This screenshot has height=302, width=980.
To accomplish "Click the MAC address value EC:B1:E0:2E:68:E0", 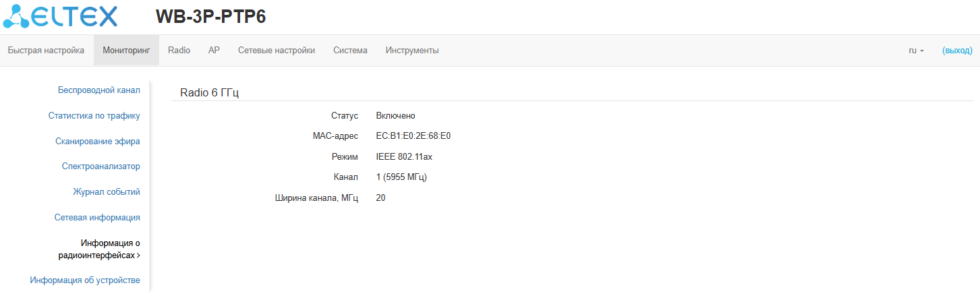I will tap(413, 136).
